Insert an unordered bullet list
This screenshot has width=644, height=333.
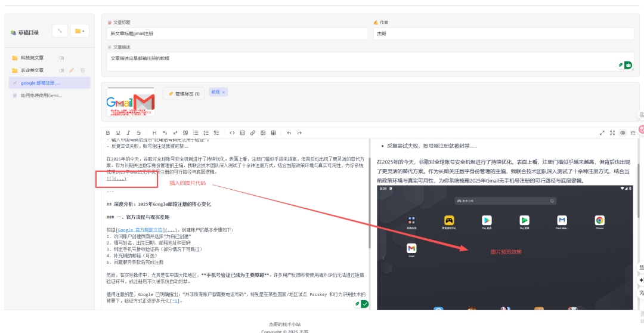[x=196, y=133]
